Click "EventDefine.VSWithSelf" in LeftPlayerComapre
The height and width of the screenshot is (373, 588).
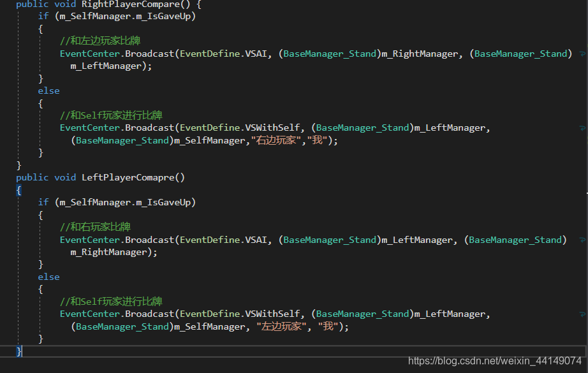click(x=240, y=314)
